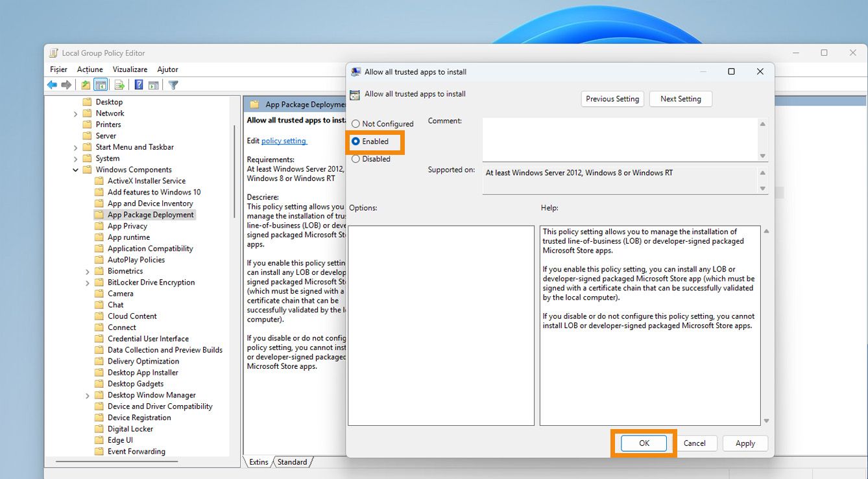The image size is (868, 479).
Task: Open Help with the question mark icon
Action: pos(139,85)
